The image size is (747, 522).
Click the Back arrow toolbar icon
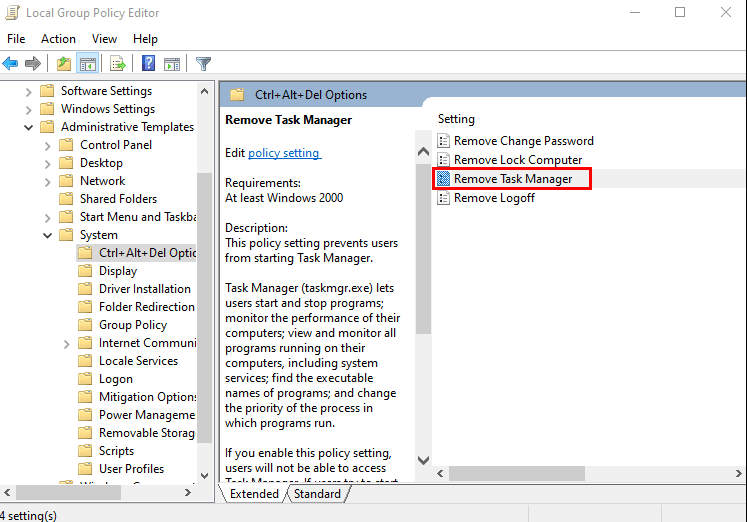[x=10, y=63]
